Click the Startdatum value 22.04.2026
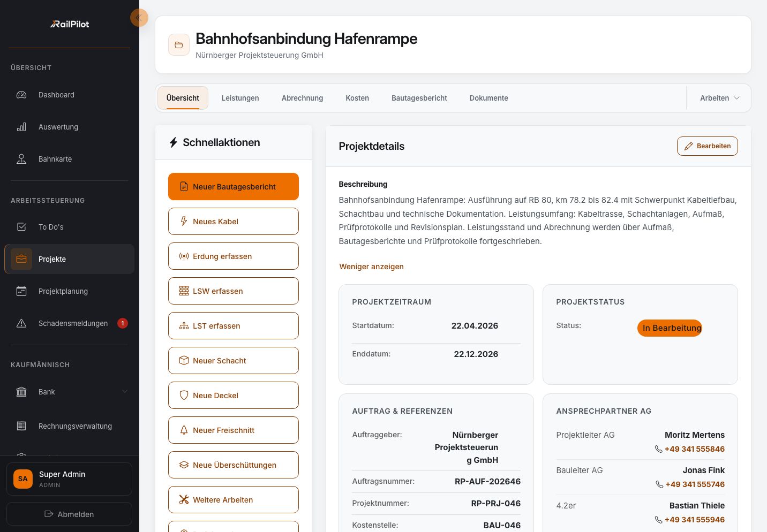767x532 pixels. [x=475, y=325]
